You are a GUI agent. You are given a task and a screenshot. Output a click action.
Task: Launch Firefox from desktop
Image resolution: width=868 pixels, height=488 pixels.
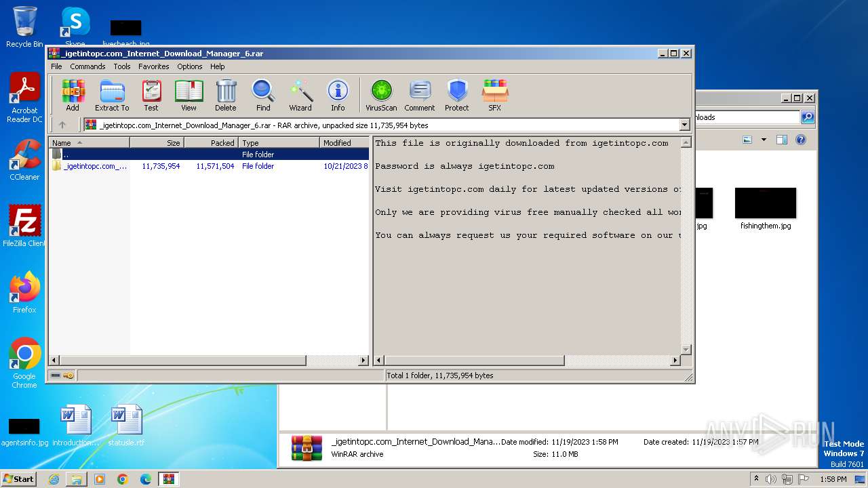coord(24,292)
